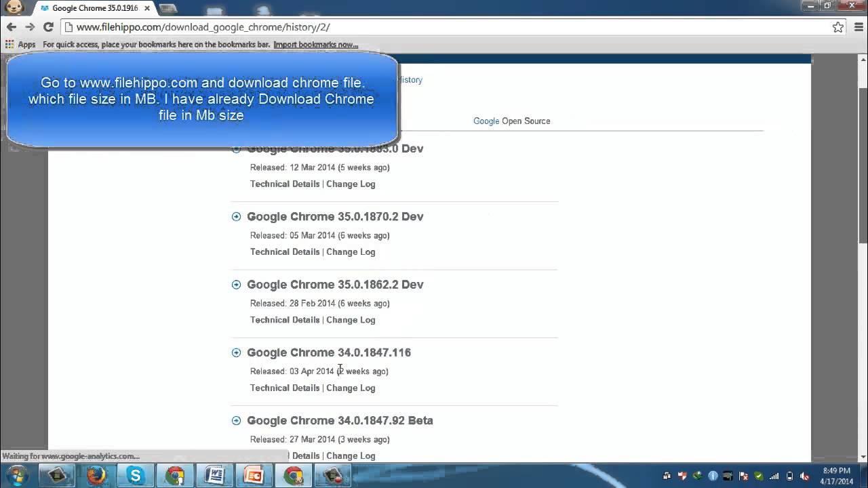Image resolution: width=868 pixels, height=488 pixels.
Task: Open Google Chrome 35.0.1862.2 Dev title link
Action: [x=335, y=285]
